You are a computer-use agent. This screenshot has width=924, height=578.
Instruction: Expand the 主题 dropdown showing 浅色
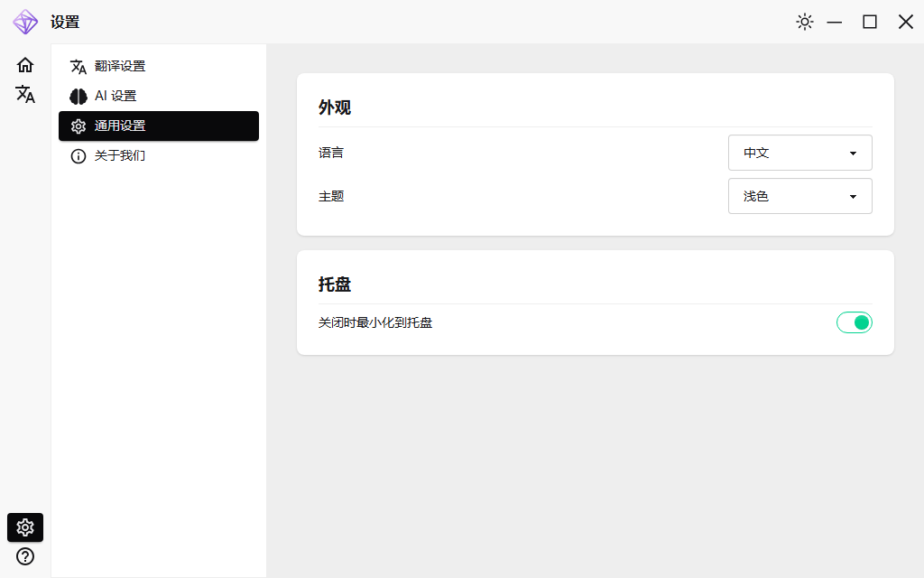pos(799,196)
